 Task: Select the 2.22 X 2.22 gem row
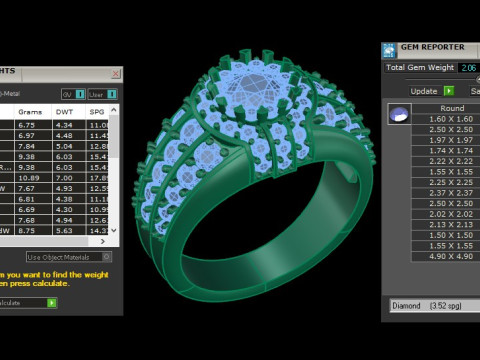[x=446, y=161]
